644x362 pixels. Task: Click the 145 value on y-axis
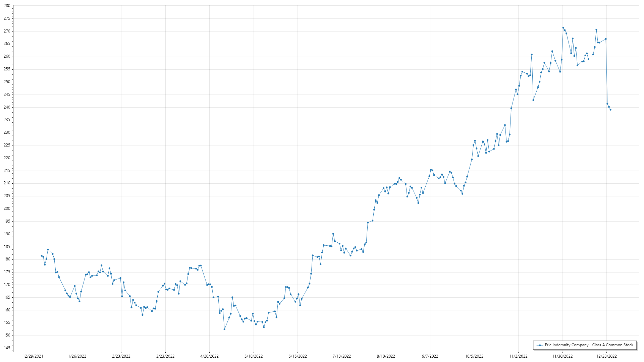tap(7, 348)
